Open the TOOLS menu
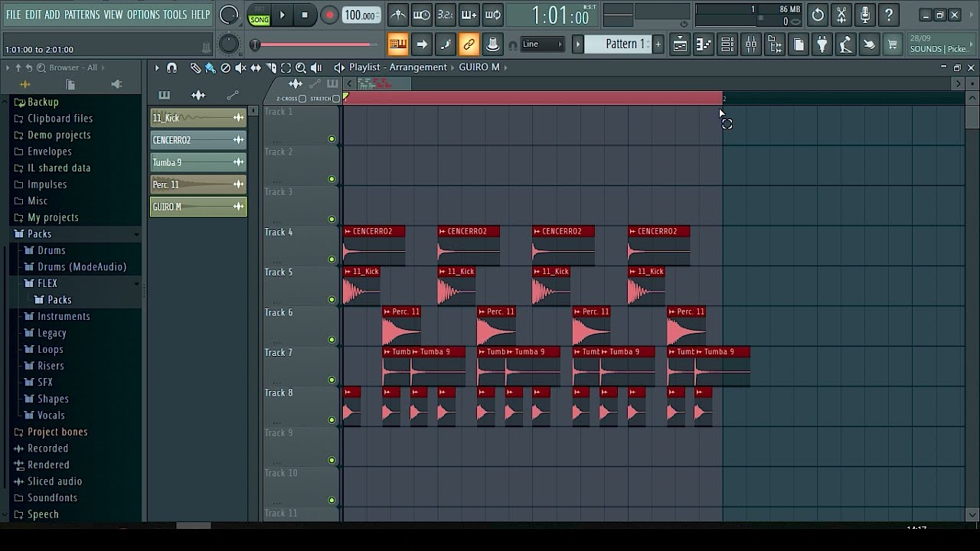 [x=175, y=15]
